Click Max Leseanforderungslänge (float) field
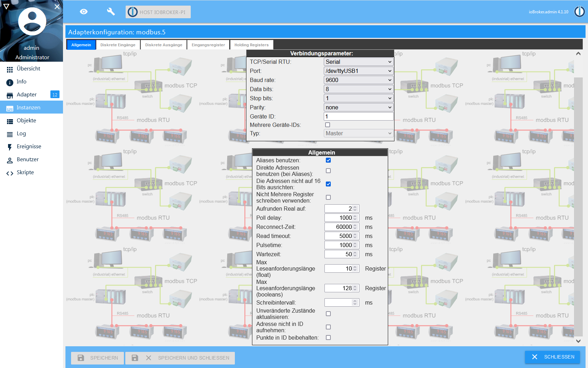 click(342, 268)
